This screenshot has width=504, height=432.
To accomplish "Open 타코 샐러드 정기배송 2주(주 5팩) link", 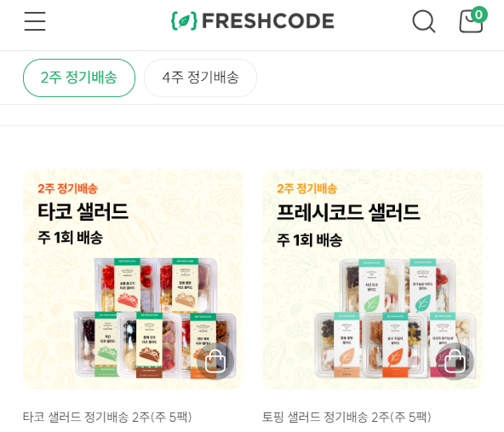I will (107, 418).
